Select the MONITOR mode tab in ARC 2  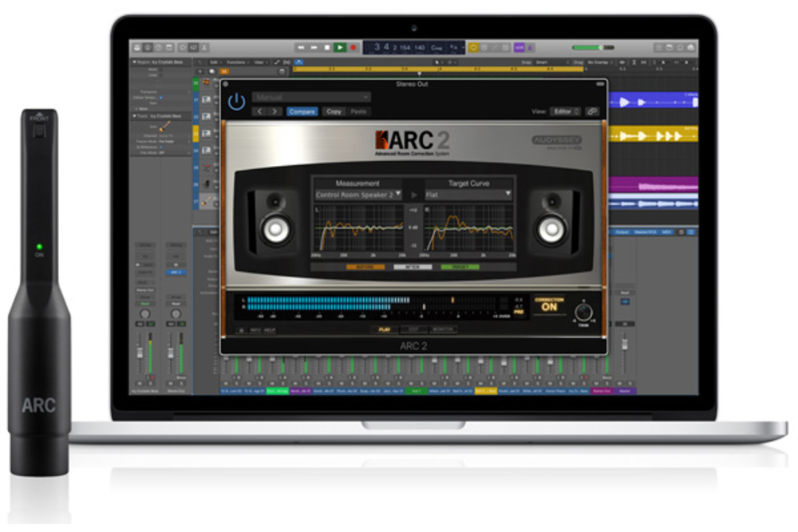[443, 329]
